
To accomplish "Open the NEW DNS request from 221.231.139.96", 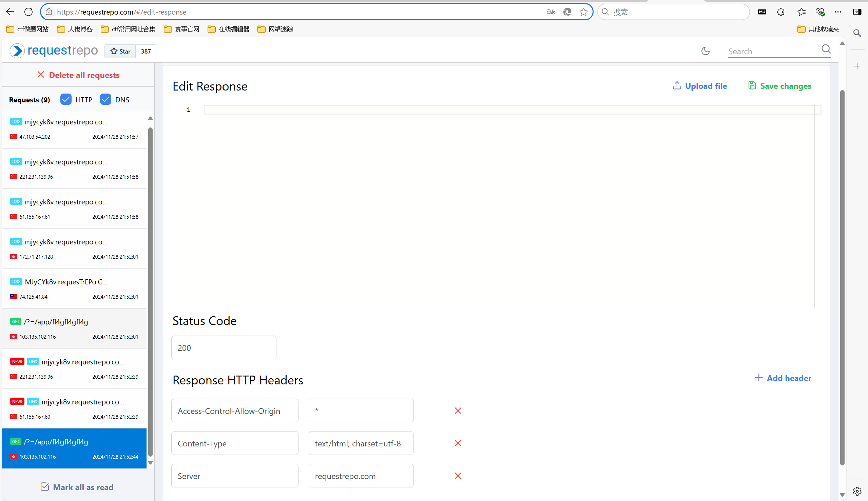I will (74, 368).
